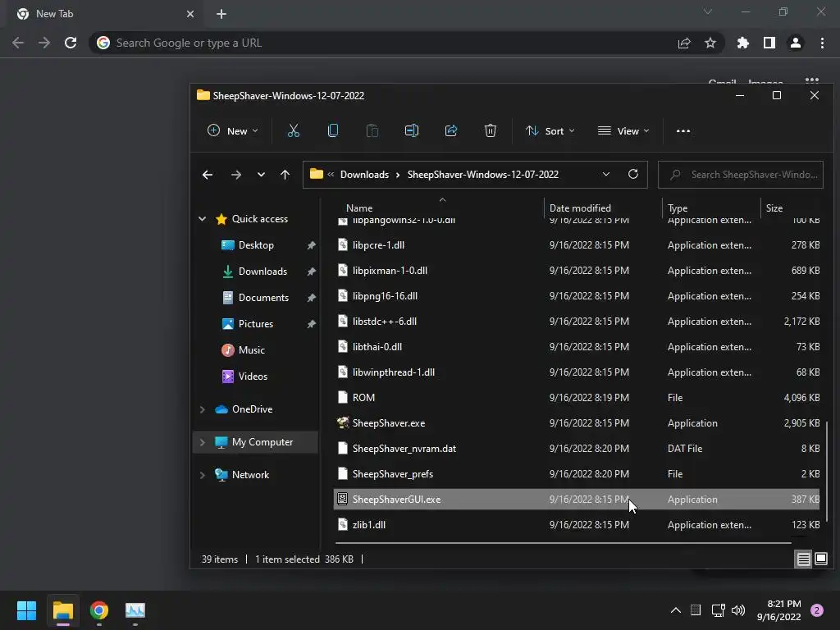Screen dimensions: 840x630
Task: Go back in File Explorer navigation
Action: click(208, 175)
